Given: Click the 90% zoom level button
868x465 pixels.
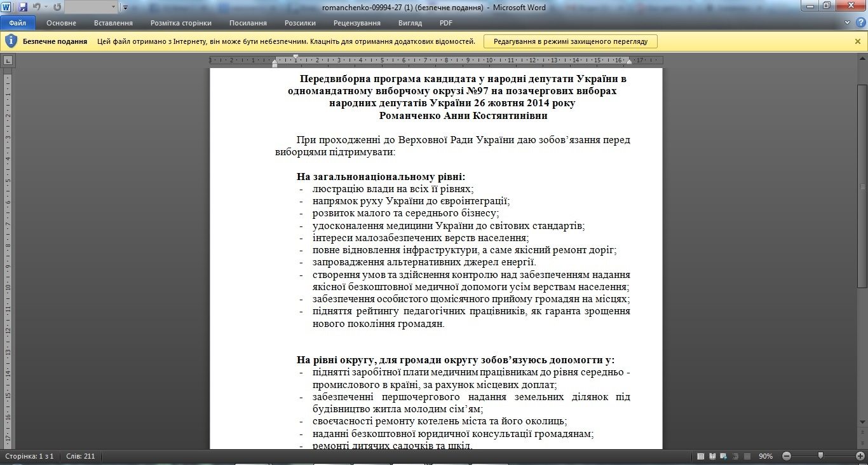Looking at the screenshot, I should 766,456.
